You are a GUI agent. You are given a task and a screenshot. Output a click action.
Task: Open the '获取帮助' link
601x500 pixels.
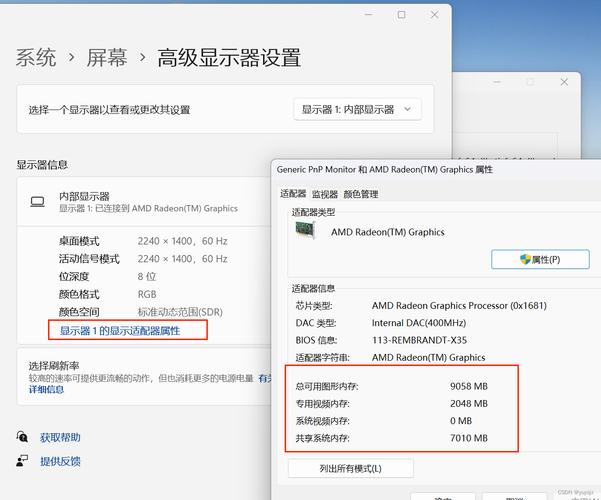(60, 438)
